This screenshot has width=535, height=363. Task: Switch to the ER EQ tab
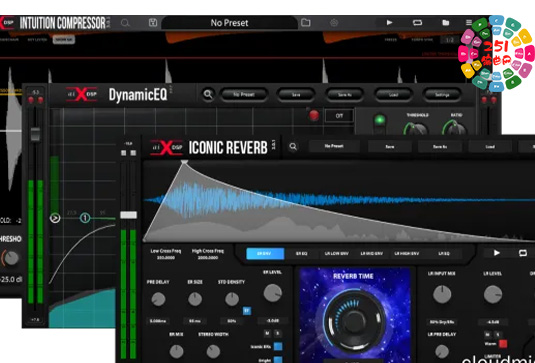click(301, 253)
